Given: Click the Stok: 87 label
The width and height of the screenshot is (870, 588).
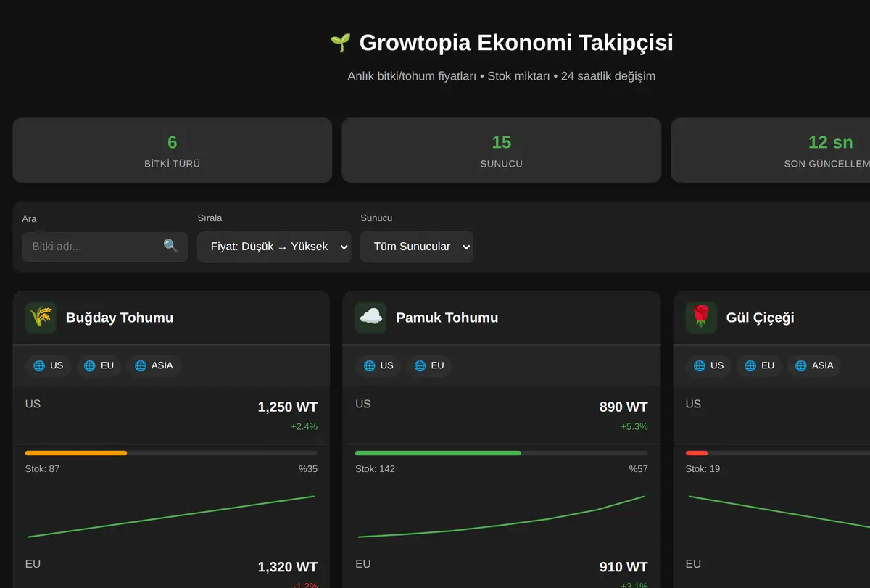Looking at the screenshot, I should tap(42, 469).
